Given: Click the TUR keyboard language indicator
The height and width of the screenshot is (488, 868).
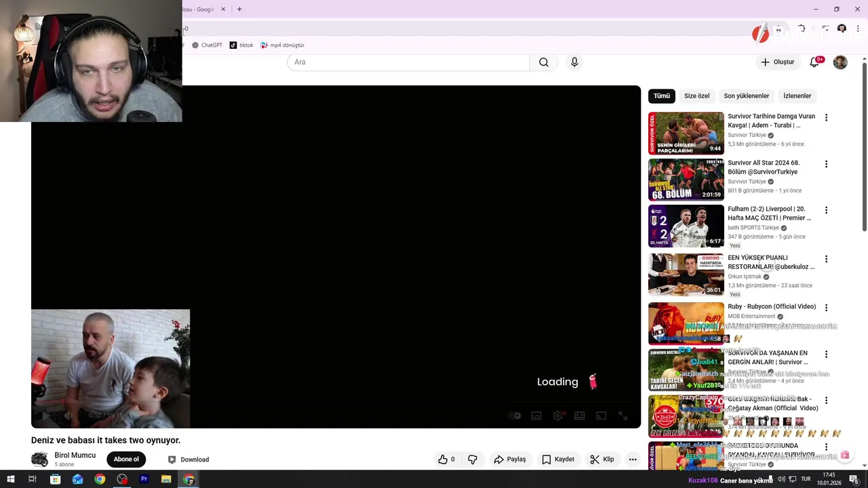Looking at the screenshot, I should pos(806,479).
